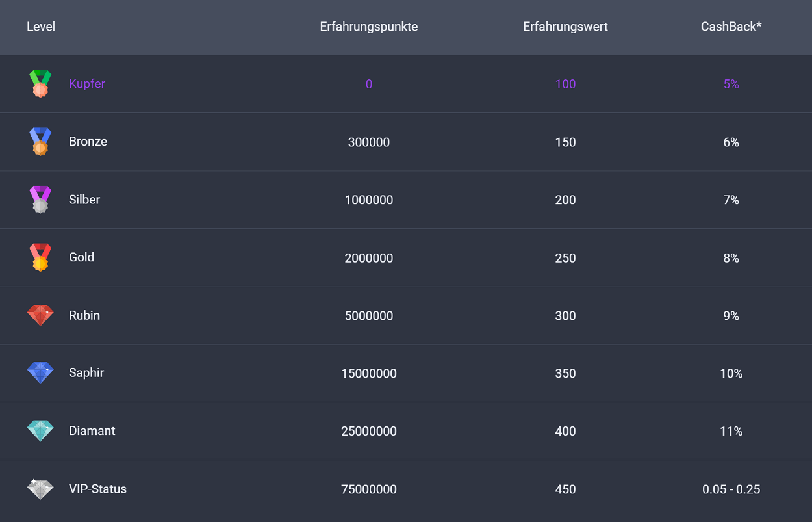Select the turquoise Diamant gem icon
812x522 pixels.
[x=40, y=430]
